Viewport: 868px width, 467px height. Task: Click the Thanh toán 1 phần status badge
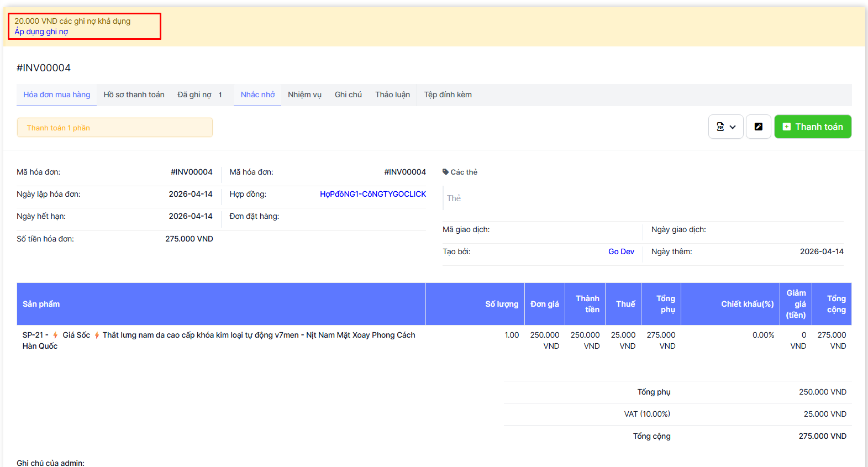(x=114, y=128)
